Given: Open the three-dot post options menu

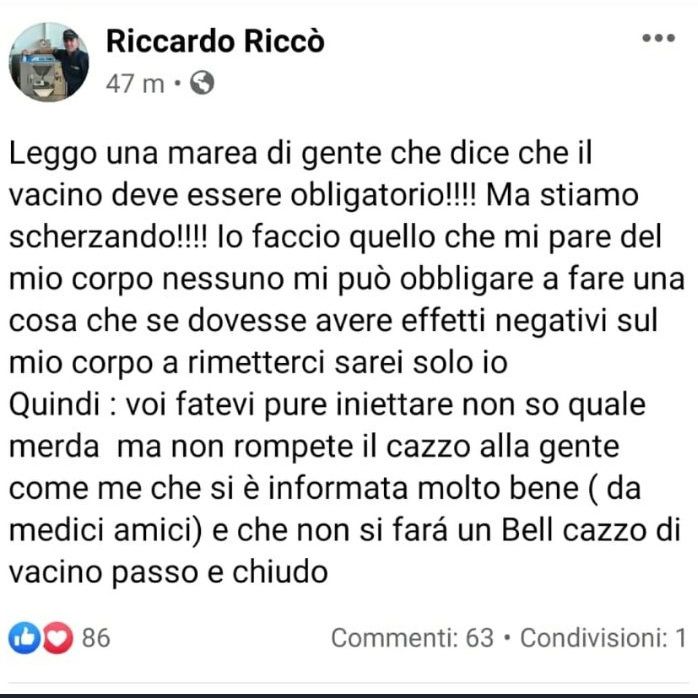Looking at the screenshot, I should (x=658, y=38).
